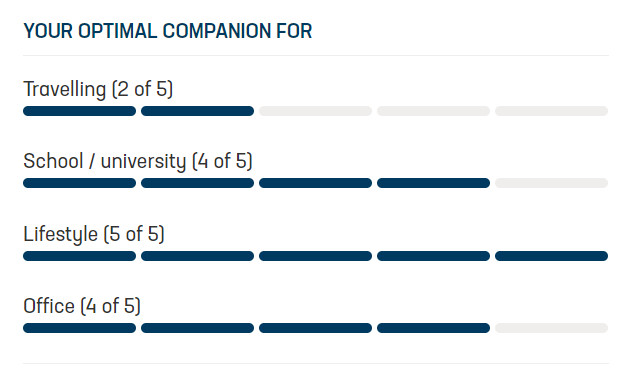Click the first Lifestyle rating segment
Screen dimensions: 638x370
click(x=79, y=256)
